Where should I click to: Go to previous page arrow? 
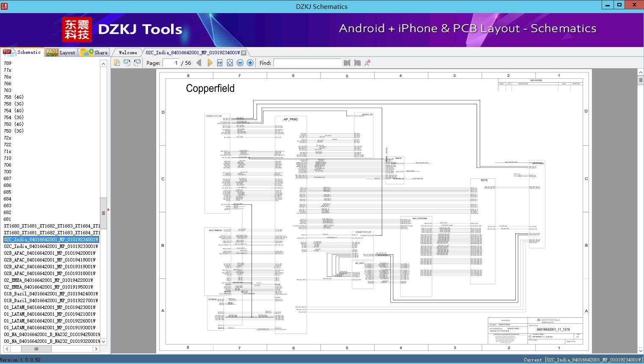click(199, 63)
